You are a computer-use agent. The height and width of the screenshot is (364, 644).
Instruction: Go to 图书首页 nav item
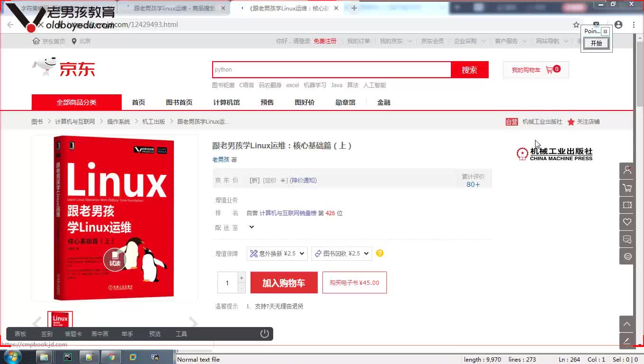tap(179, 102)
